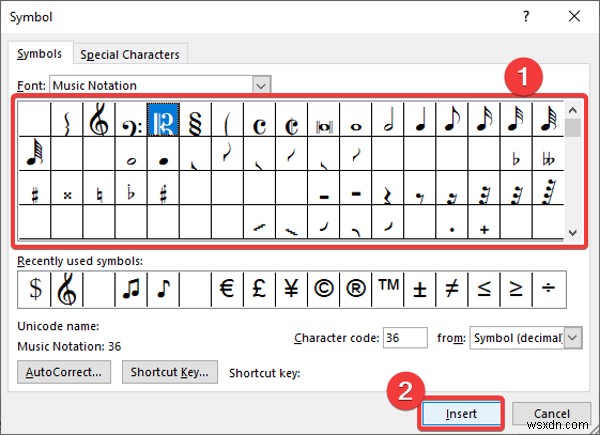Click the symbol grid scrollbar thumb
This screenshot has height=435, width=600.
coord(573,128)
